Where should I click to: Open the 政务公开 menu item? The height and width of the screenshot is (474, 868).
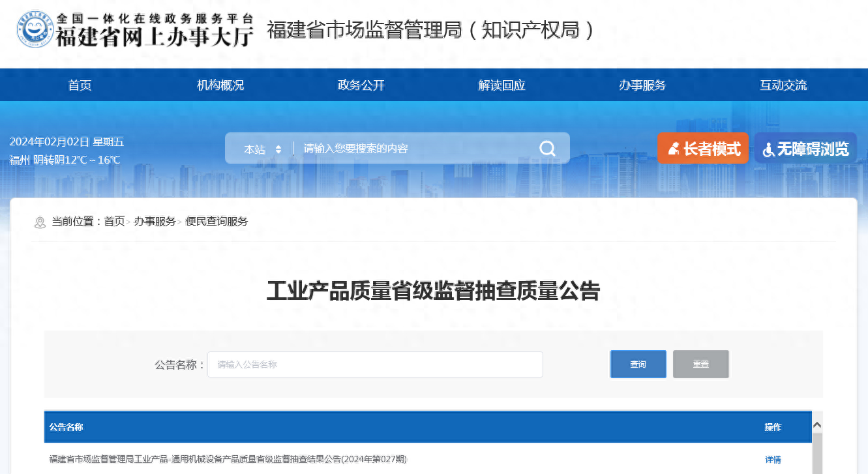click(x=361, y=85)
